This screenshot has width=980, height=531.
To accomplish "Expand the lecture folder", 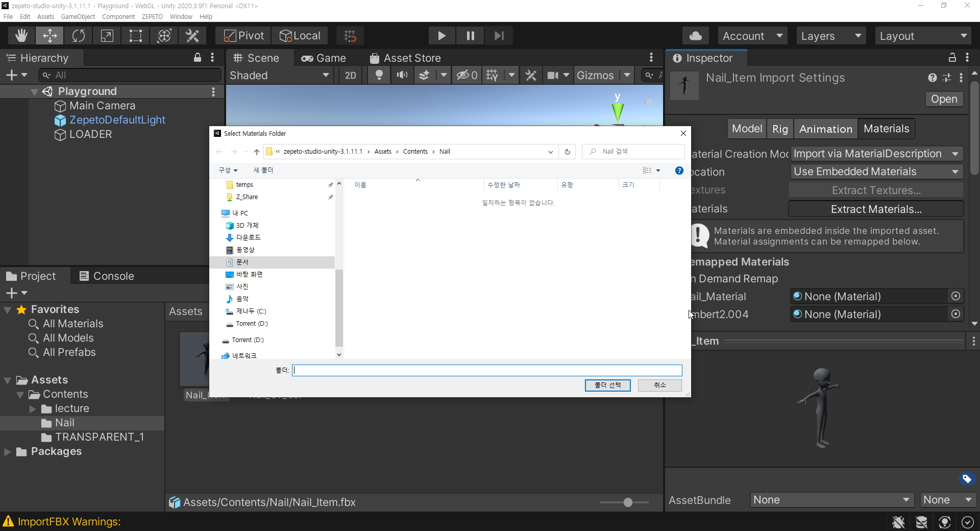I will 33,409.
